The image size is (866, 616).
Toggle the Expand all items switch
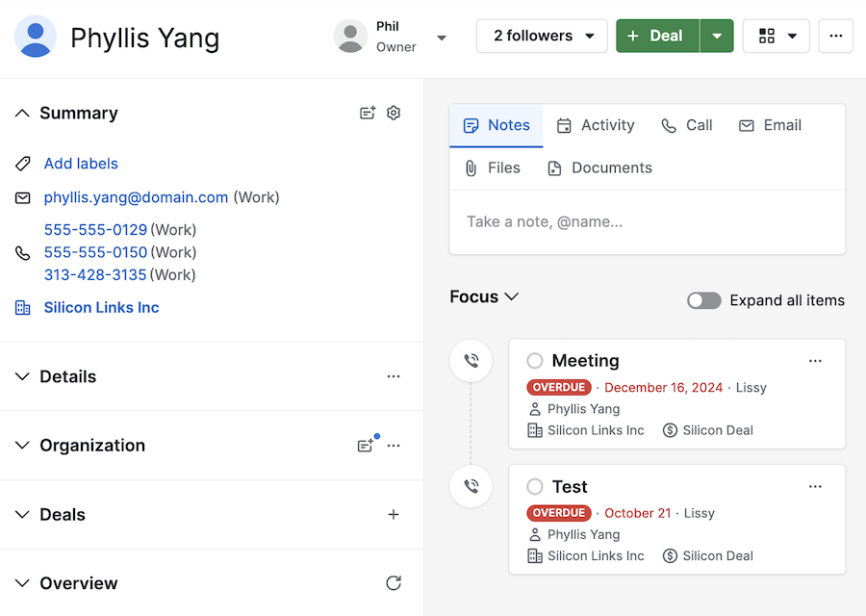pos(703,300)
